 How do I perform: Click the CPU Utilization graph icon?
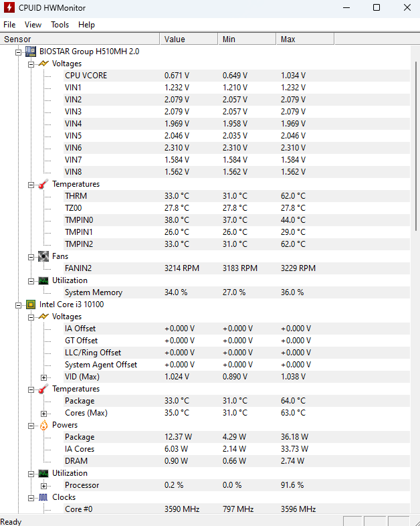click(x=43, y=473)
